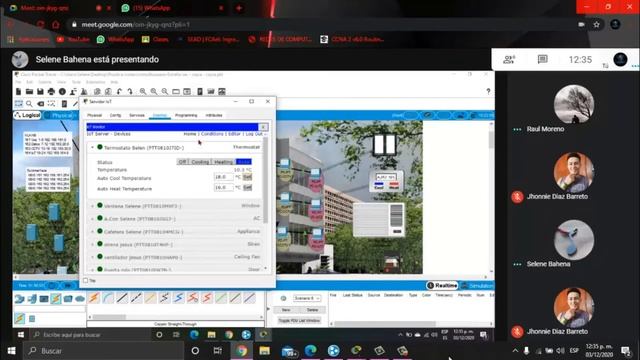
Task: Click Set button for Auto Cool Temperature
Action: (247, 177)
